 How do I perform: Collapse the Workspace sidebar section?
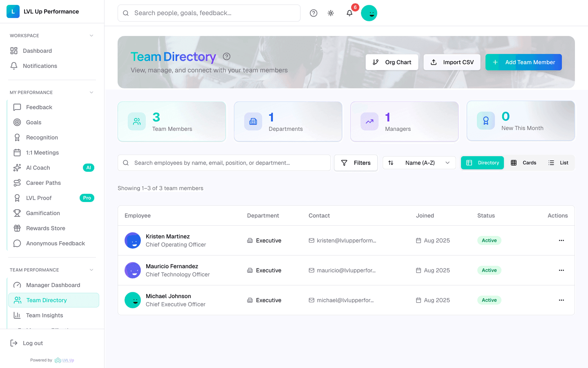tap(91, 36)
